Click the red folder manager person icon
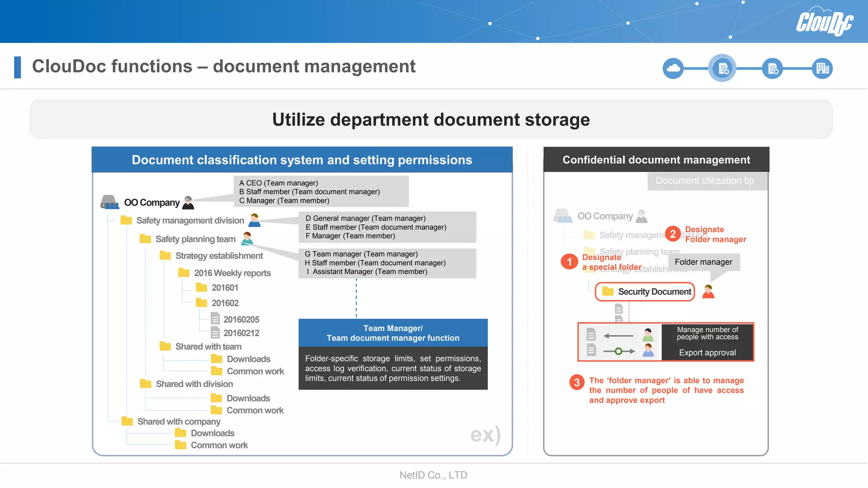The image size is (868, 488). 708,291
